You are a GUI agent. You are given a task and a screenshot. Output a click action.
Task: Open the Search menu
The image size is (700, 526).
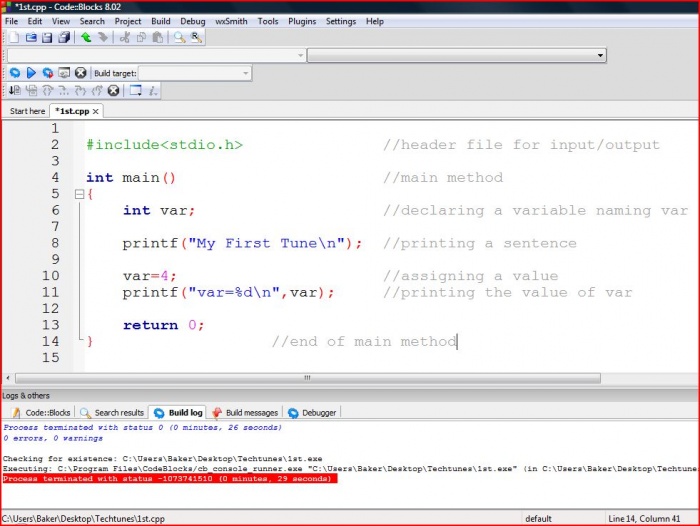pyautogui.click(x=92, y=21)
